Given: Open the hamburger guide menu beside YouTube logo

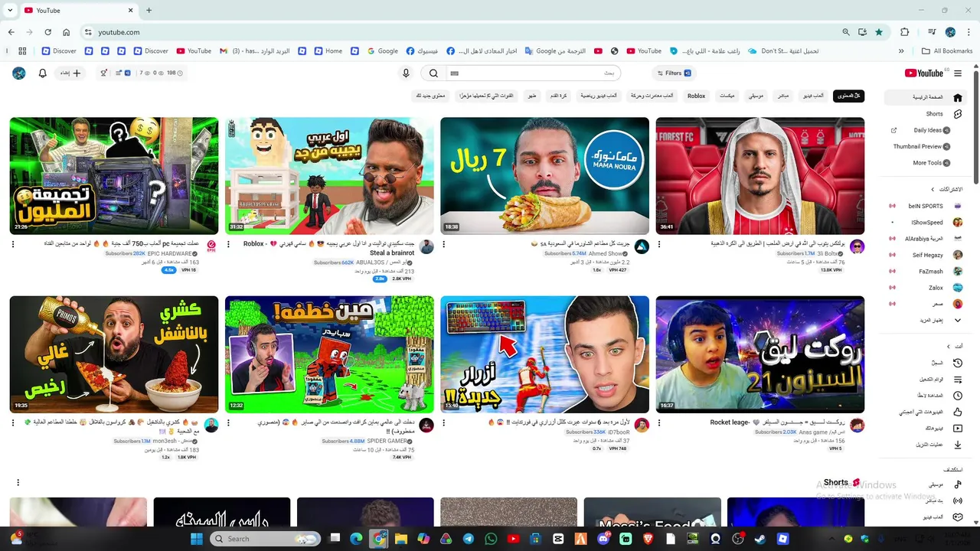Looking at the screenshot, I should point(958,73).
